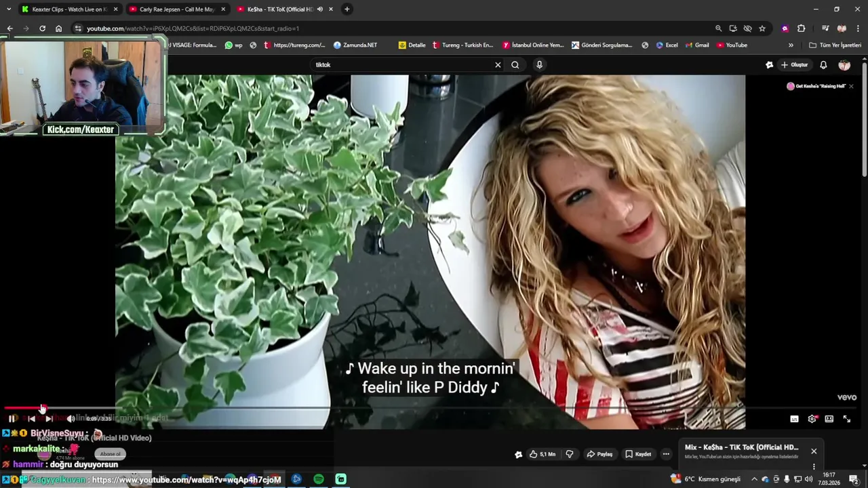
Task: Like the video showing 5,1 Mn
Action: (543, 454)
